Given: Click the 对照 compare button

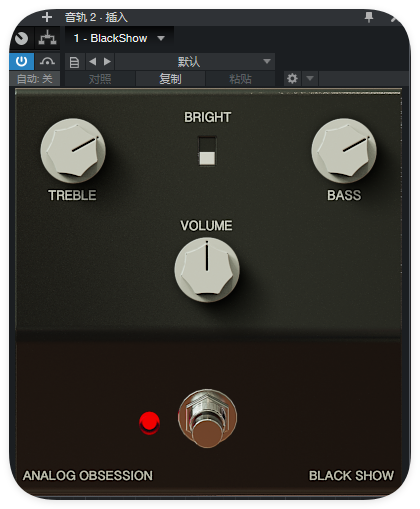Looking at the screenshot, I should coord(100,79).
